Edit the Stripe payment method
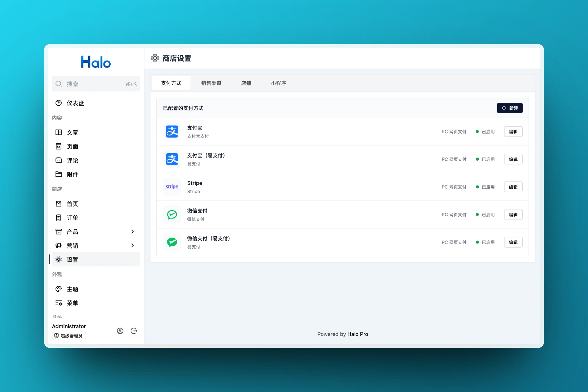The image size is (588, 392). pyautogui.click(x=513, y=187)
